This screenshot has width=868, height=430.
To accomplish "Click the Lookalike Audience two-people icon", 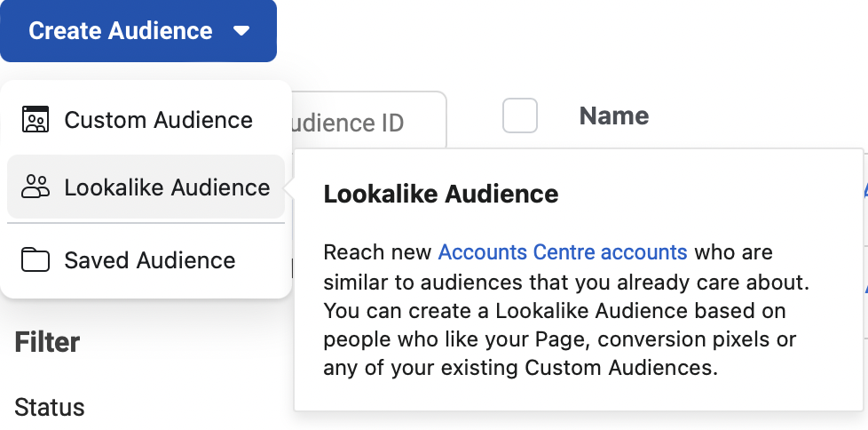I will tap(36, 187).
